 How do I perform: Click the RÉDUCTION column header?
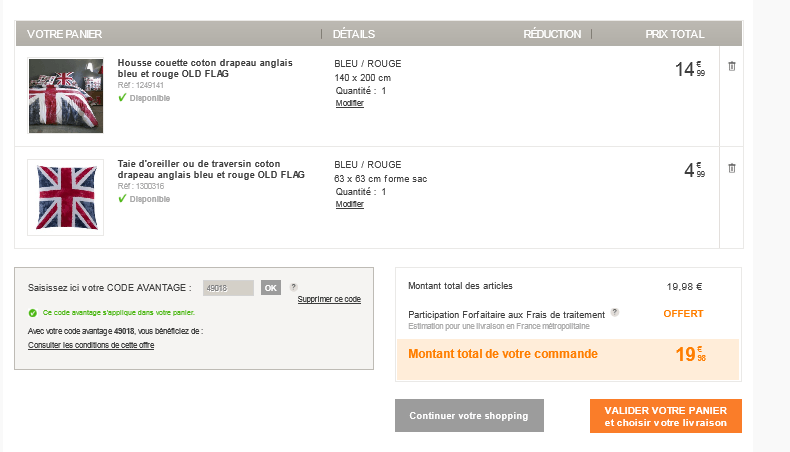[551, 34]
